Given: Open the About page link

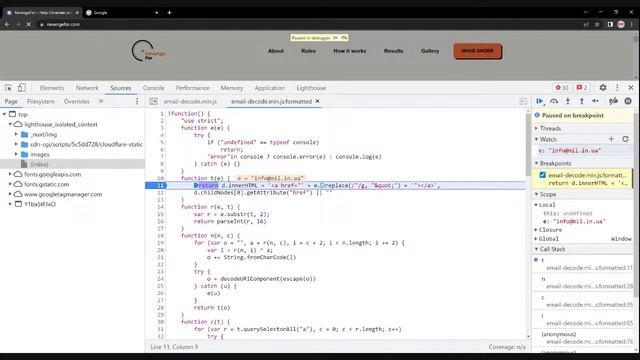Looking at the screenshot, I should (x=276, y=51).
